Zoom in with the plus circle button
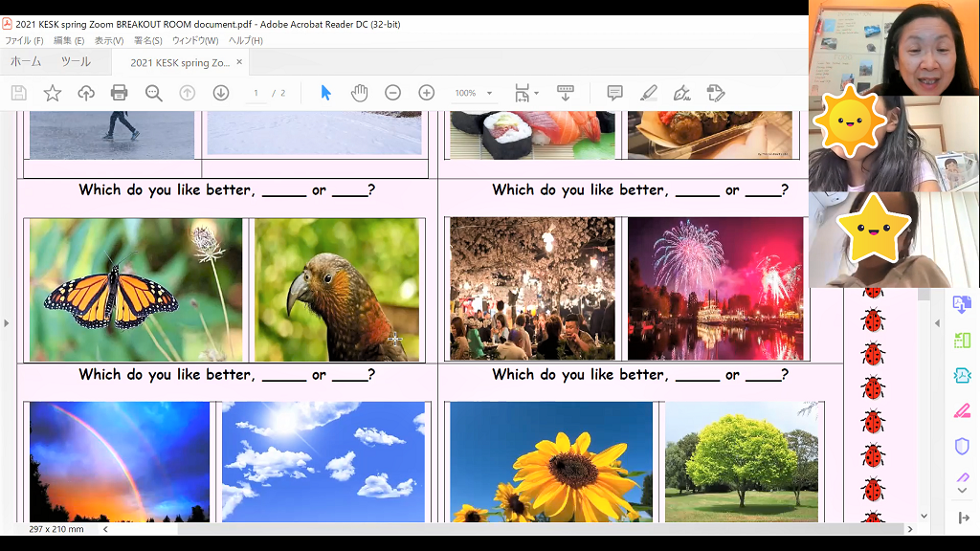 427,93
